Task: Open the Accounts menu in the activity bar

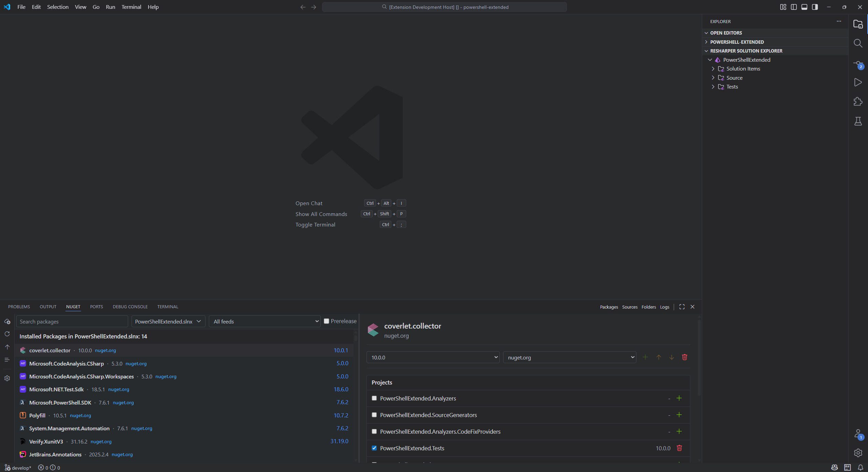Action: tap(858, 434)
